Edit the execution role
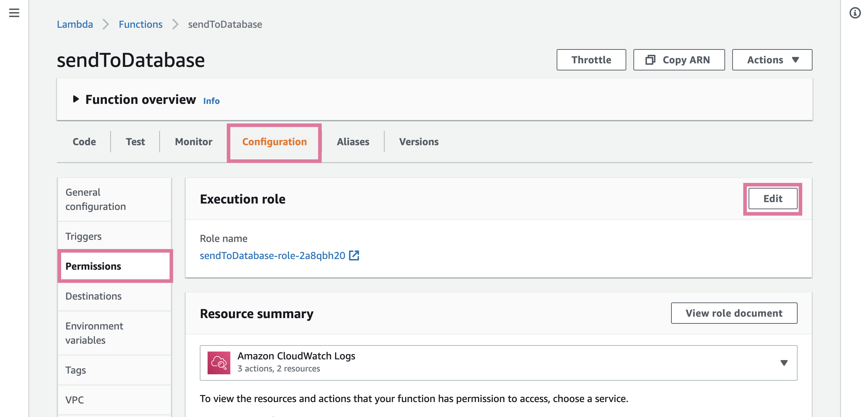Image resolution: width=868 pixels, height=417 pixels. [773, 199]
